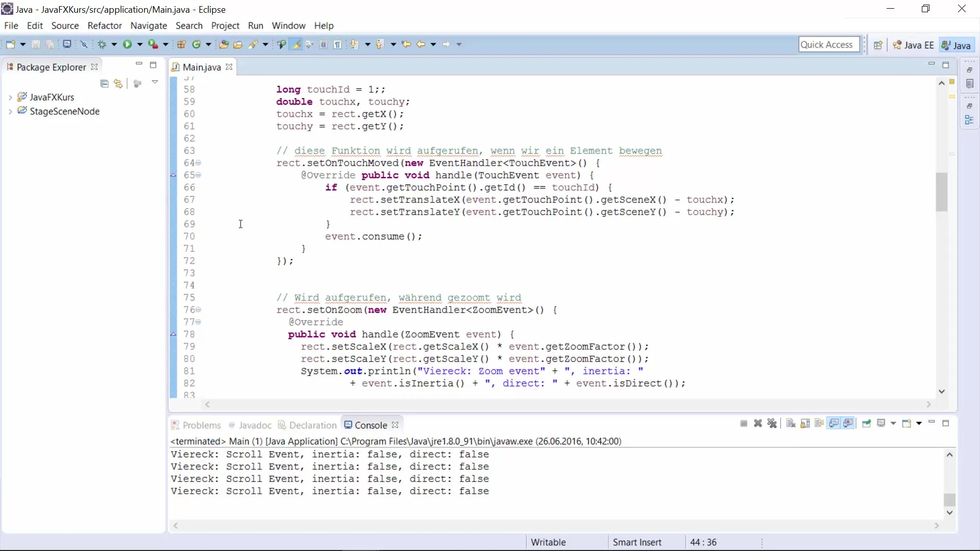The image size is (980, 551).
Task: Open the Project menu
Action: (x=225, y=26)
